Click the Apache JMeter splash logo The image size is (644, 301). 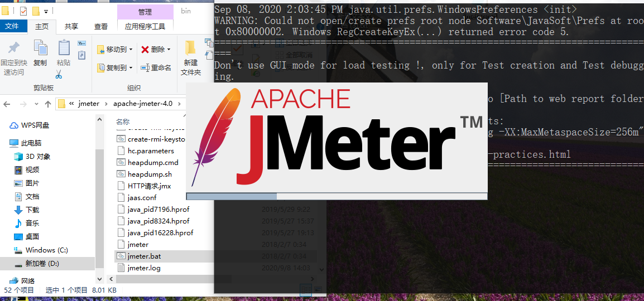point(337,137)
